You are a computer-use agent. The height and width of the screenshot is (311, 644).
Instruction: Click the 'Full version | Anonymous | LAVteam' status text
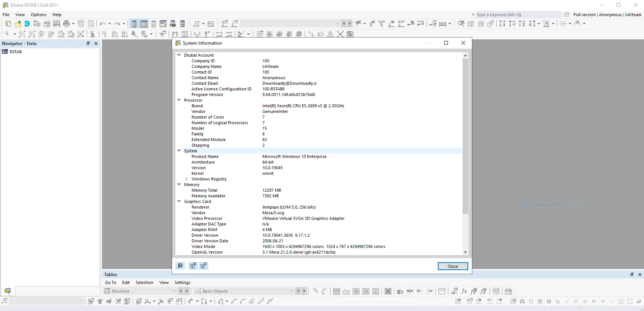tap(607, 15)
